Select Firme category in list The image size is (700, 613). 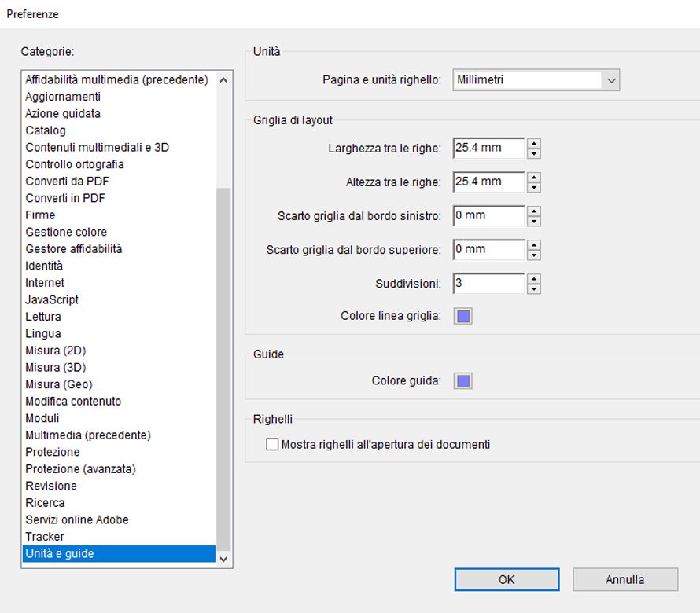[40, 215]
